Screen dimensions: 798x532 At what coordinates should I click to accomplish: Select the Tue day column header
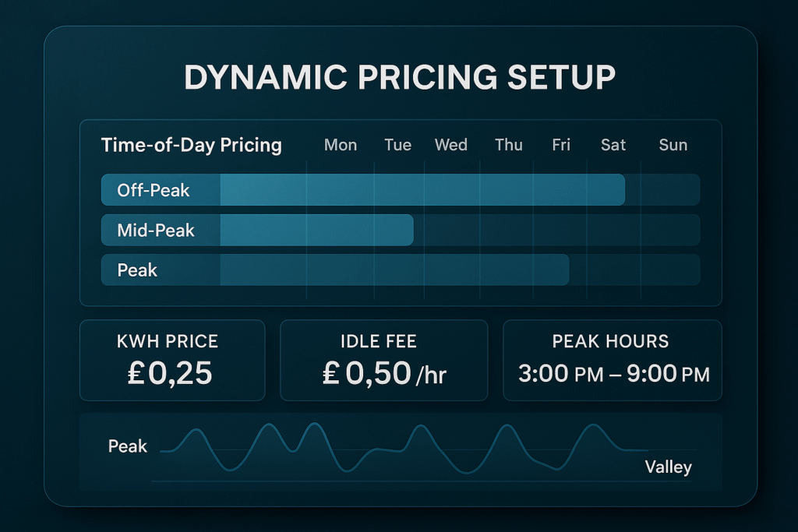pyautogui.click(x=397, y=145)
